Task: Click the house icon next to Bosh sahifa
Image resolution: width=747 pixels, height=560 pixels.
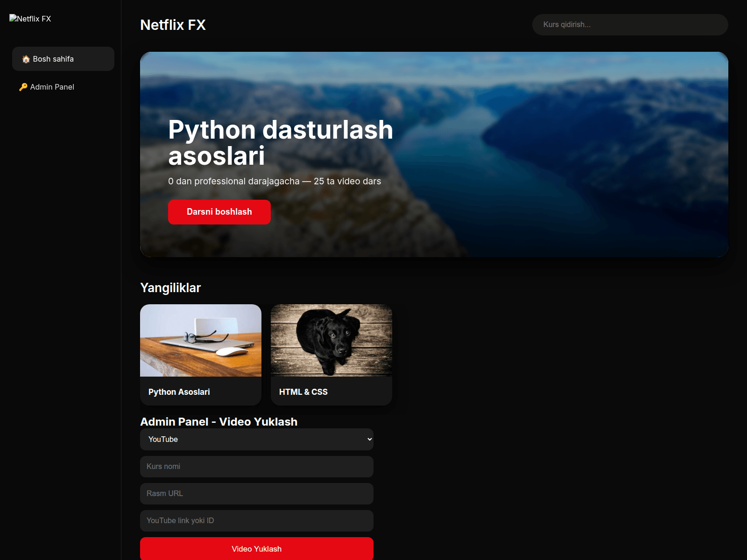Action: point(25,59)
